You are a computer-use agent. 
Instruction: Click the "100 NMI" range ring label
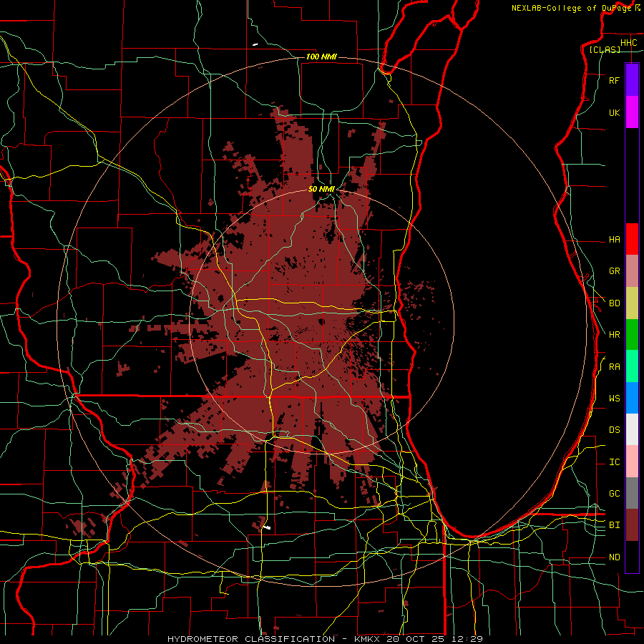(x=321, y=57)
